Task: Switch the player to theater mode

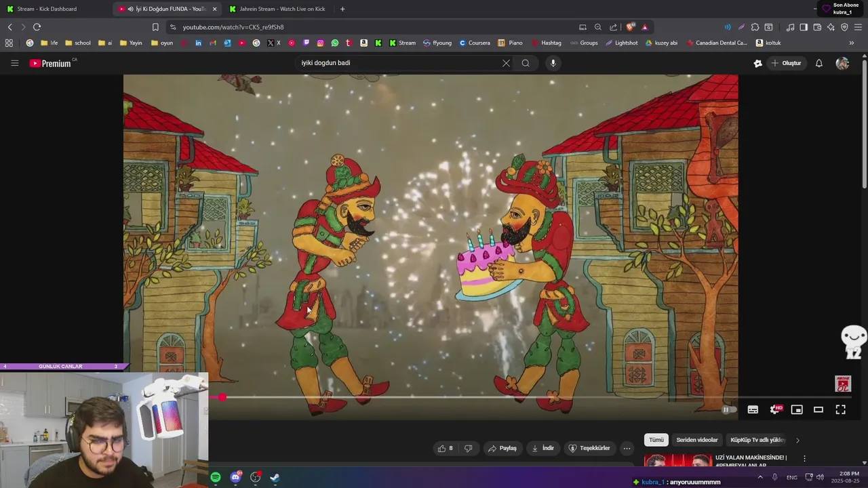Action: tap(818, 409)
